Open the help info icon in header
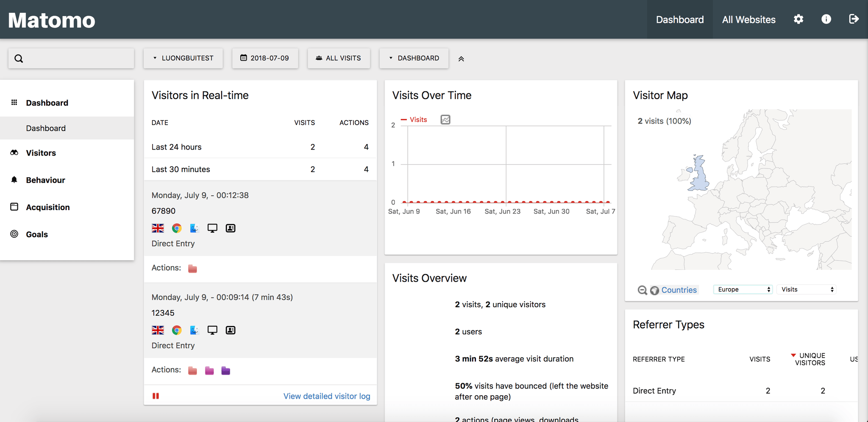The height and width of the screenshot is (422, 868). tap(826, 19)
